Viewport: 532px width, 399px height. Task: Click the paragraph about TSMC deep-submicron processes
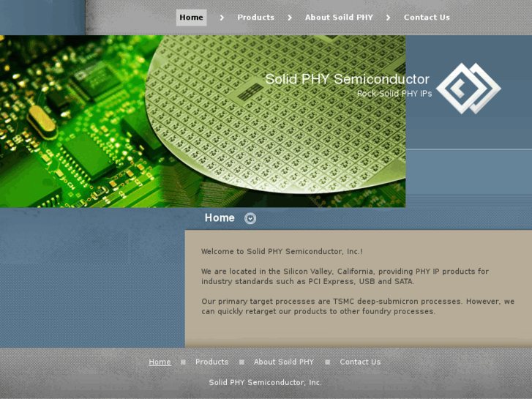point(358,306)
